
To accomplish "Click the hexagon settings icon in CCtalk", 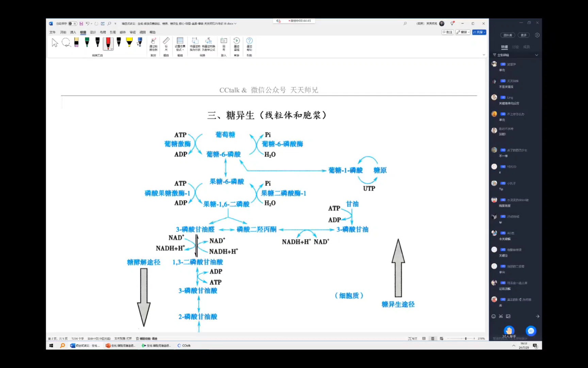I will (537, 35).
